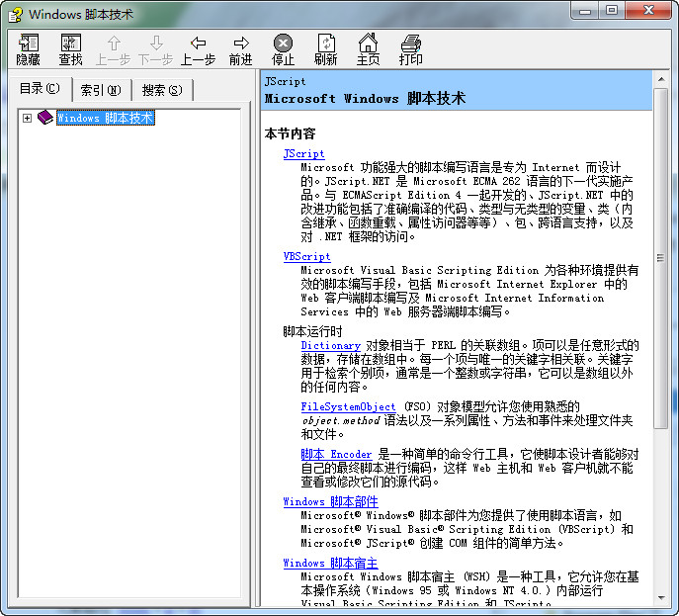The height and width of the screenshot is (616, 679).
Task: Go back with the left-arrow 上一步 icon
Action: click(198, 49)
